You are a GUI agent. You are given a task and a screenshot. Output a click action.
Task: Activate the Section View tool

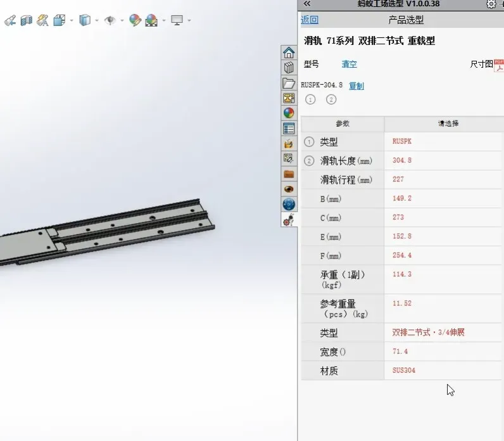click(x=27, y=20)
